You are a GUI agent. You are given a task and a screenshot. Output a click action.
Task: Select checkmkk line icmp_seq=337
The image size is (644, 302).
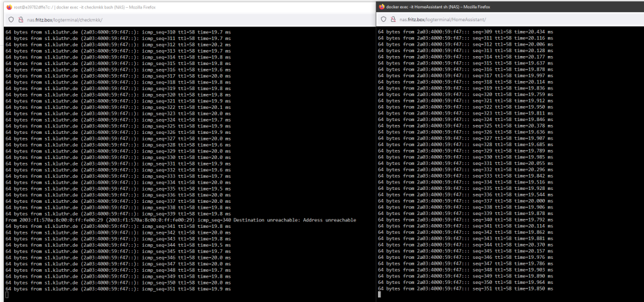[118, 201]
